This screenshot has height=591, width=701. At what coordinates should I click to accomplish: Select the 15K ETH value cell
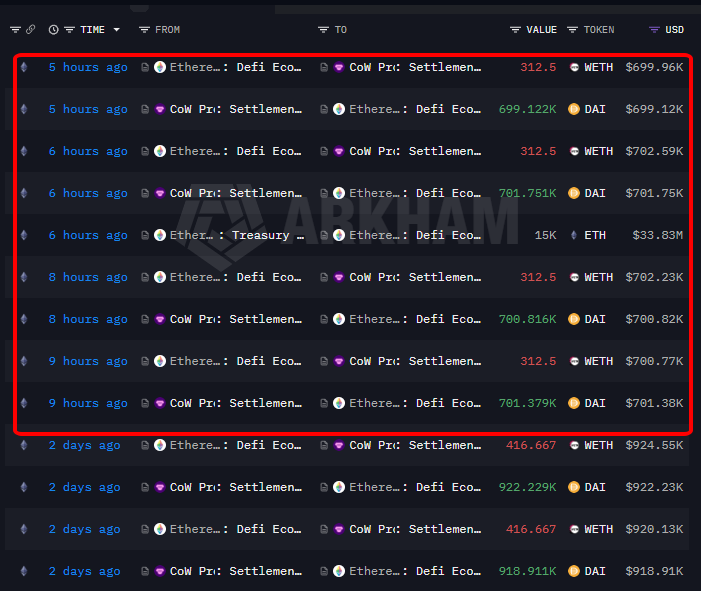546,235
